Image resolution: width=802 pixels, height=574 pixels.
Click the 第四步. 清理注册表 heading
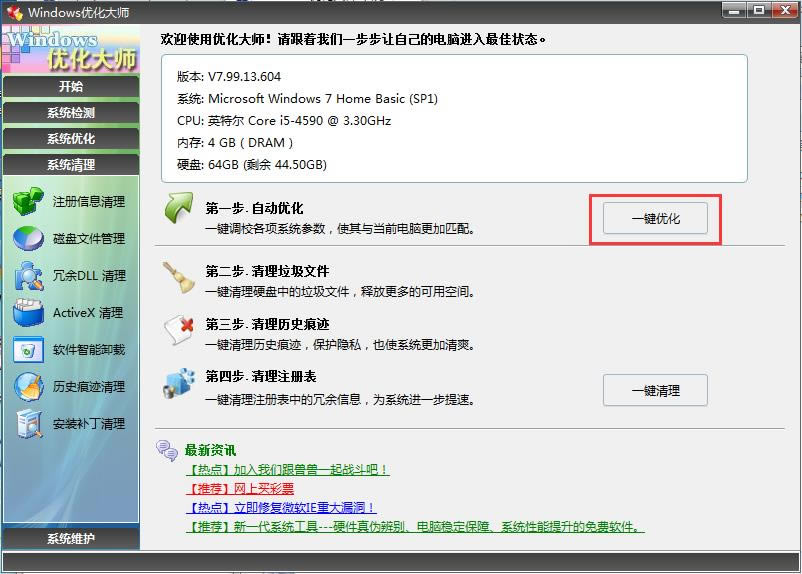click(x=261, y=377)
